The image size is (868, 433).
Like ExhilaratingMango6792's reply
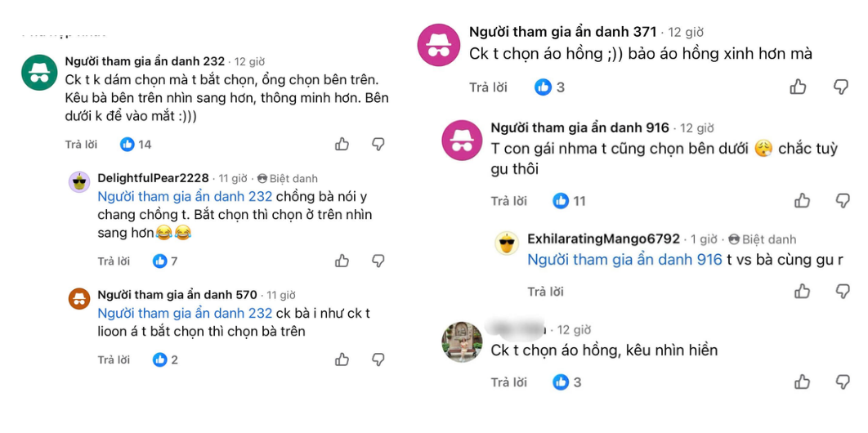[802, 291]
